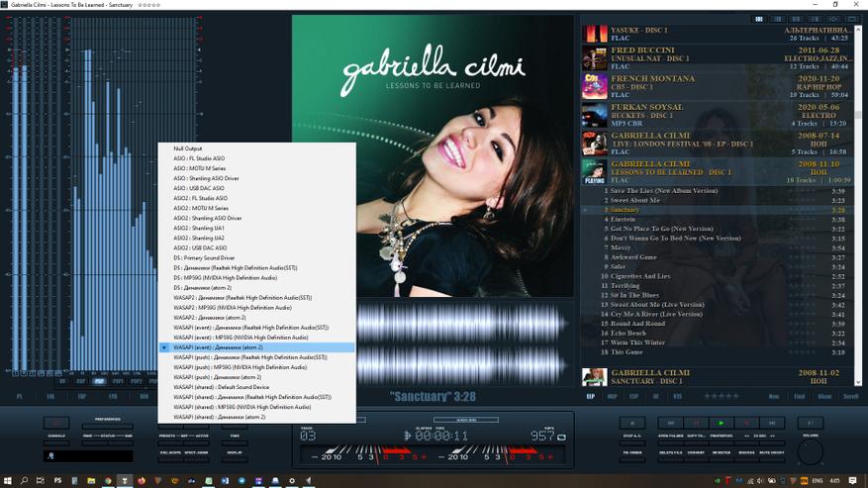Viewport: 868px width, 488px height.
Task: Open Gabriella Cilmi Sanctuary Disc 1 album
Action: pyautogui.click(x=718, y=377)
